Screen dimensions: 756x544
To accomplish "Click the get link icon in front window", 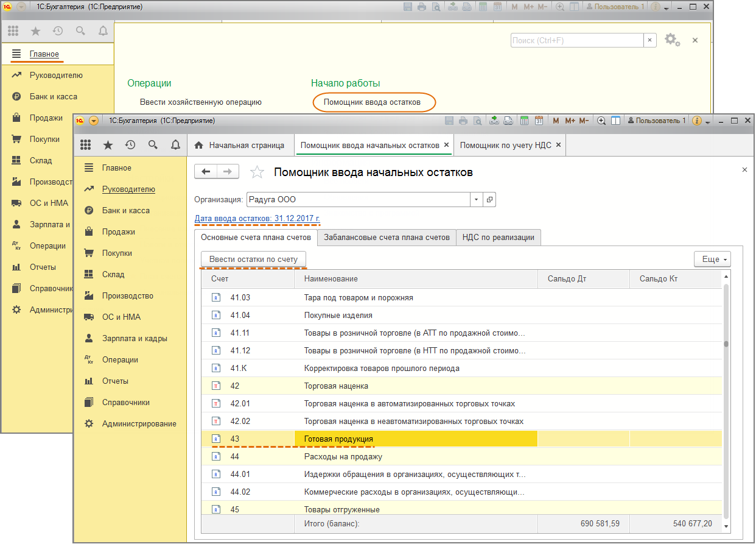I will 494,121.
